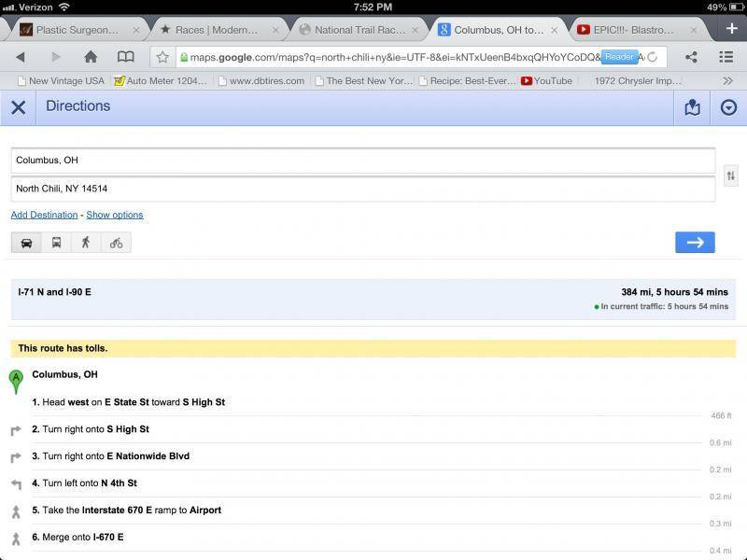The image size is (747, 560).
Task: Expand the circled down-arrow menu
Action: (x=728, y=107)
